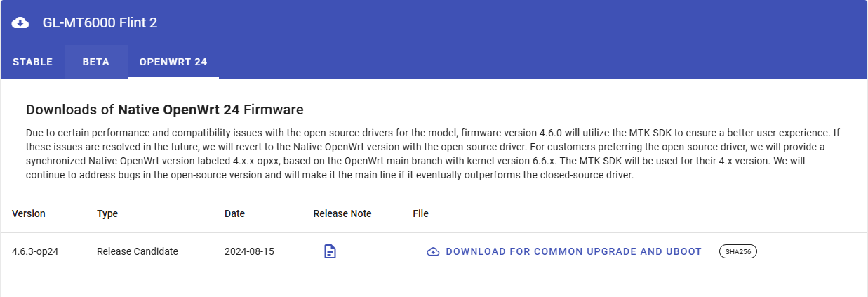The image size is (868, 297).
Task: Click the Release Candidate type cell
Action: 137,251
